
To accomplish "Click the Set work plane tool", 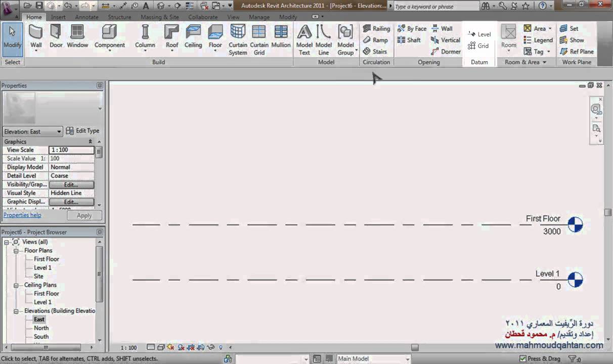I will tap(570, 29).
